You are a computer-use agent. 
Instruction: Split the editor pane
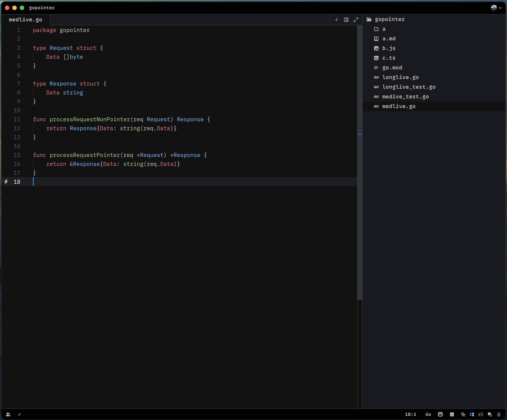pyautogui.click(x=346, y=20)
